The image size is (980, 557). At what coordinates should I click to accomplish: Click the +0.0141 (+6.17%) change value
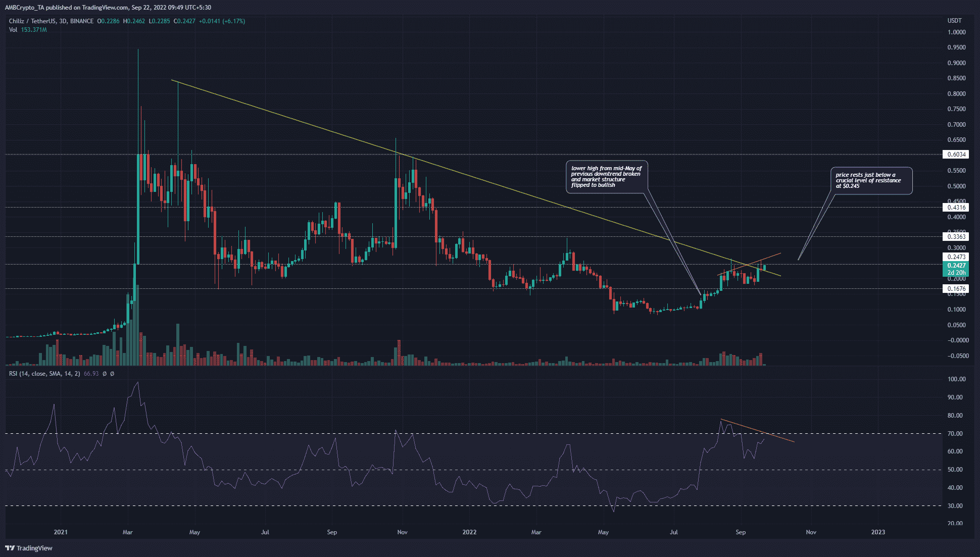pos(222,21)
